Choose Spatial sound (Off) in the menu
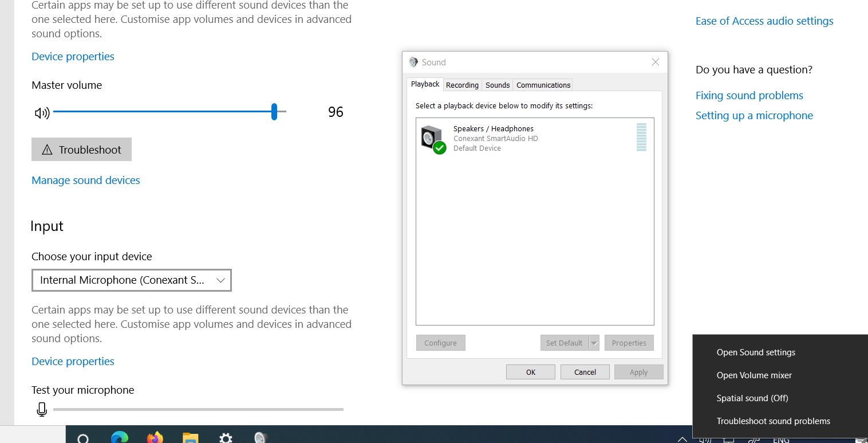The width and height of the screenshot is (868, 443). tap(752, 398)
